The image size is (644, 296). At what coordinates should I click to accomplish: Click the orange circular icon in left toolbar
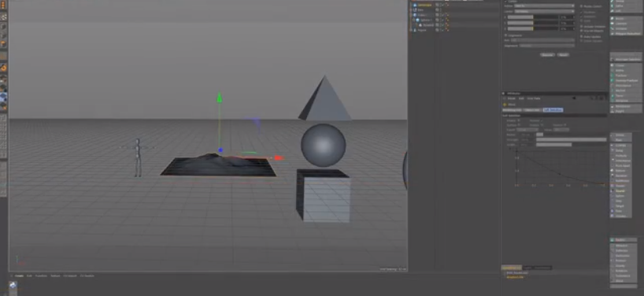tap(4, 68)
